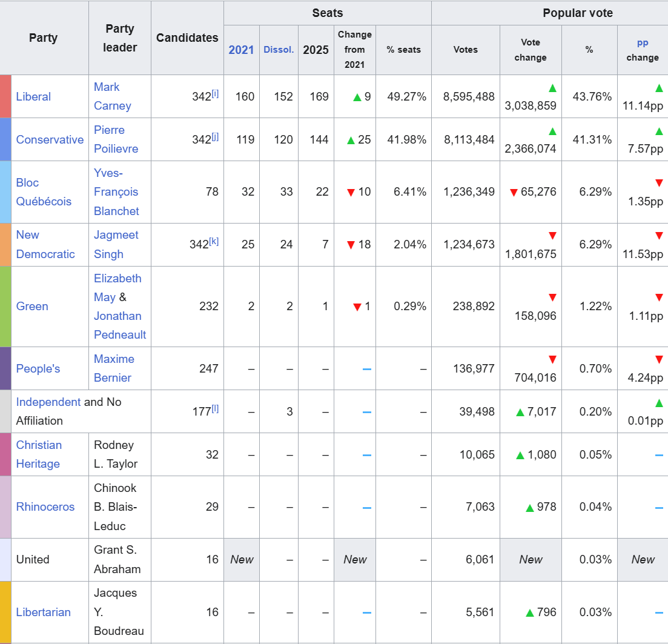This screenshot has height=644, width=668.
Task: Click the green arrow beside Libertarian 796
Action: (530, 613)
